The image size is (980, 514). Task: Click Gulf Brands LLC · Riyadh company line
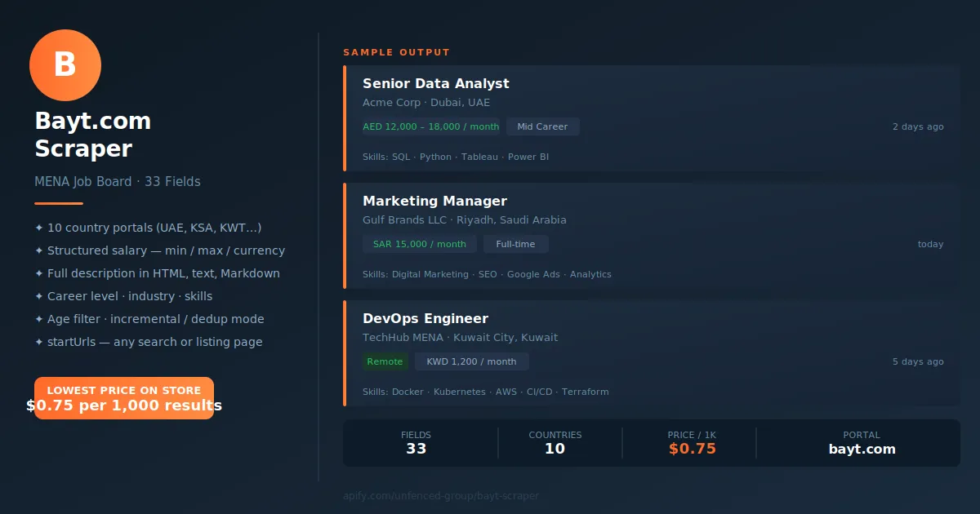tap(465, 220)
